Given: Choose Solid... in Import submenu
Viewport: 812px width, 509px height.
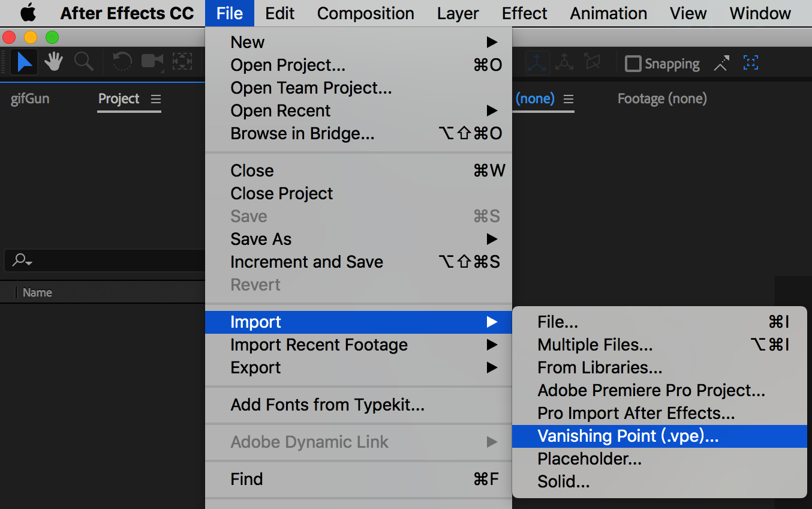Looking at the screenshot, I should [x=660, y=481].
